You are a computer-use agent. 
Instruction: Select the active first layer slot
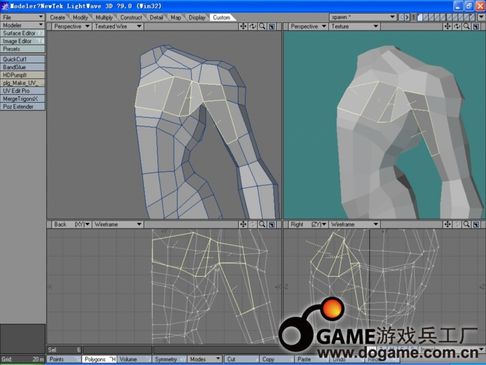(x=420, y=17)
